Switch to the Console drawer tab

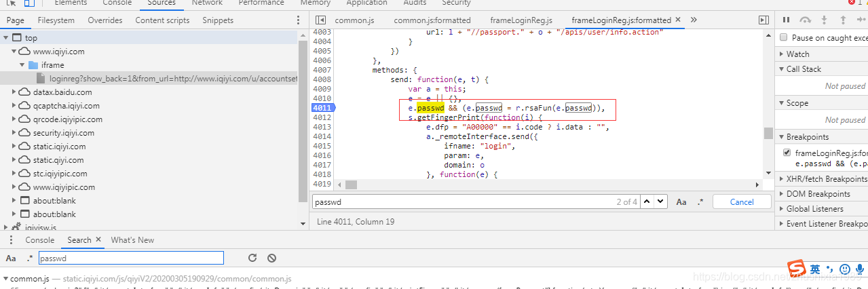[x=40, y=240]
